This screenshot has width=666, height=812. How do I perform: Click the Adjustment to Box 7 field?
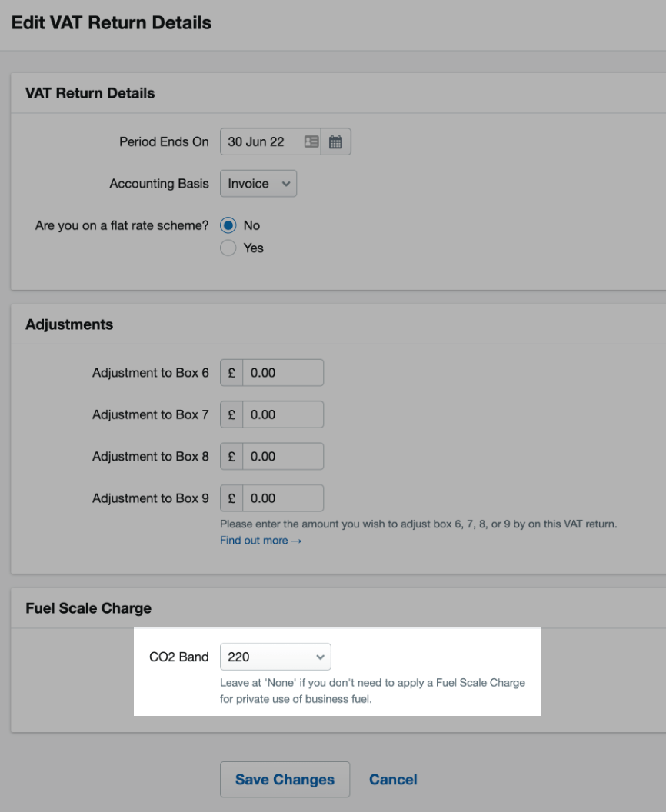click(285, 414)
